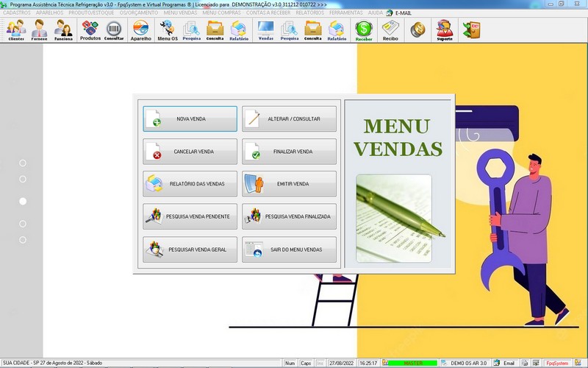Open the FERRAMENTAS menu

click(x=345, y=13)
